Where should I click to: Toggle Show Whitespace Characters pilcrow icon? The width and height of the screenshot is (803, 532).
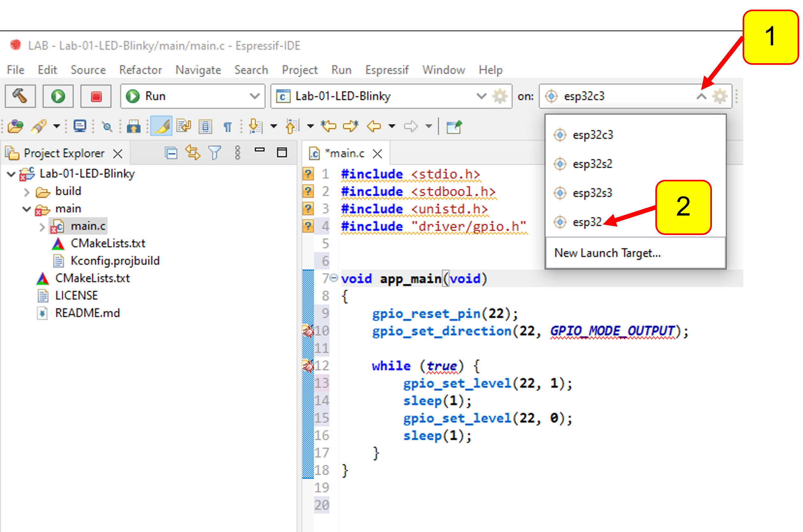228,127
